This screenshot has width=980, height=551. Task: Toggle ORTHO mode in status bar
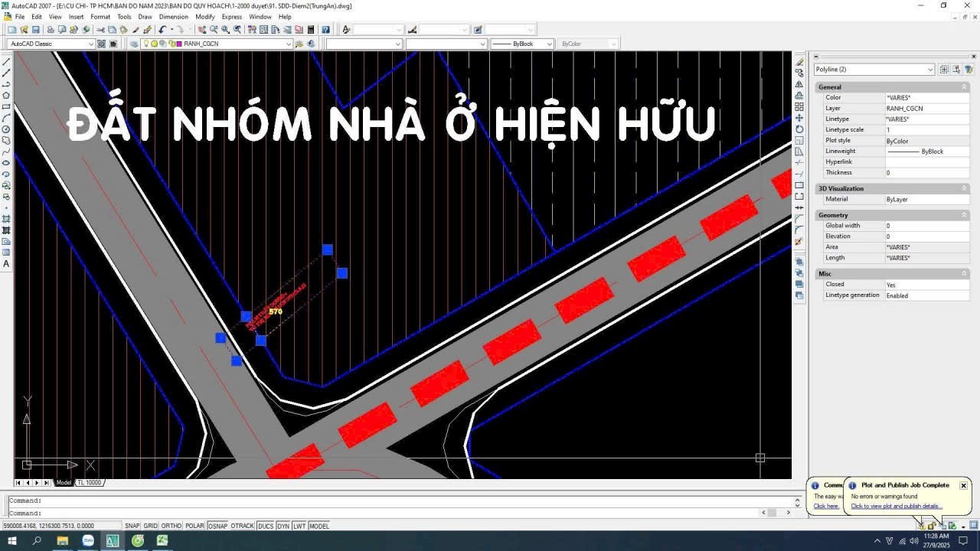click(171, 526)
